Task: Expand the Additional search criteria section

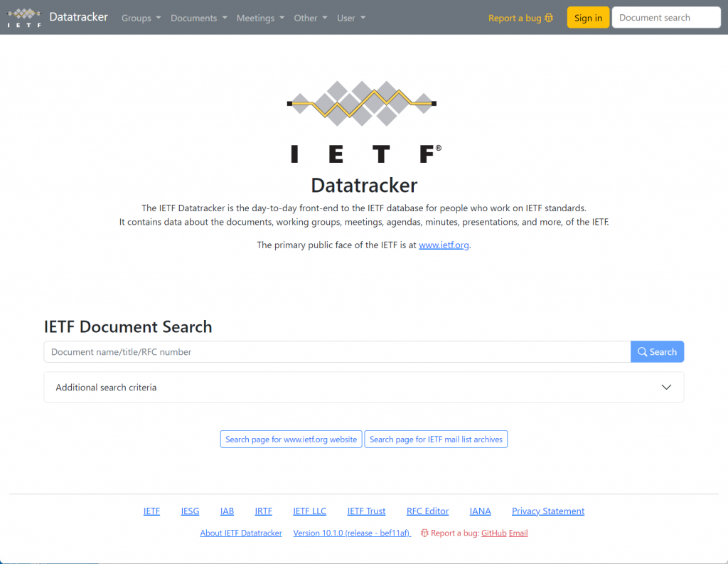Action: pos(363,387)
